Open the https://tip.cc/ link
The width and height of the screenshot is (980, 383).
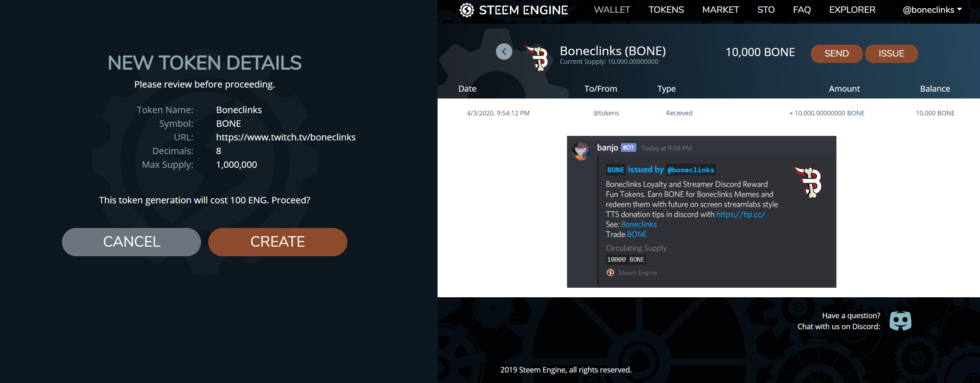tap(741, 214)
